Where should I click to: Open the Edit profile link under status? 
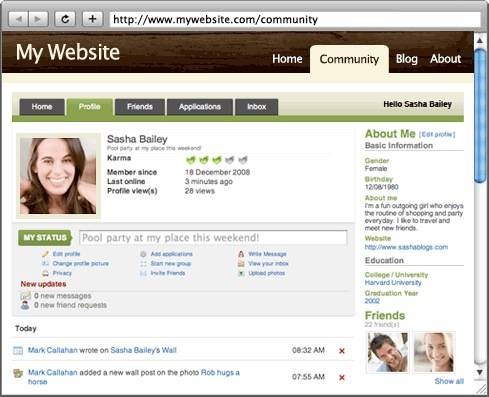[x=66, y=254]
